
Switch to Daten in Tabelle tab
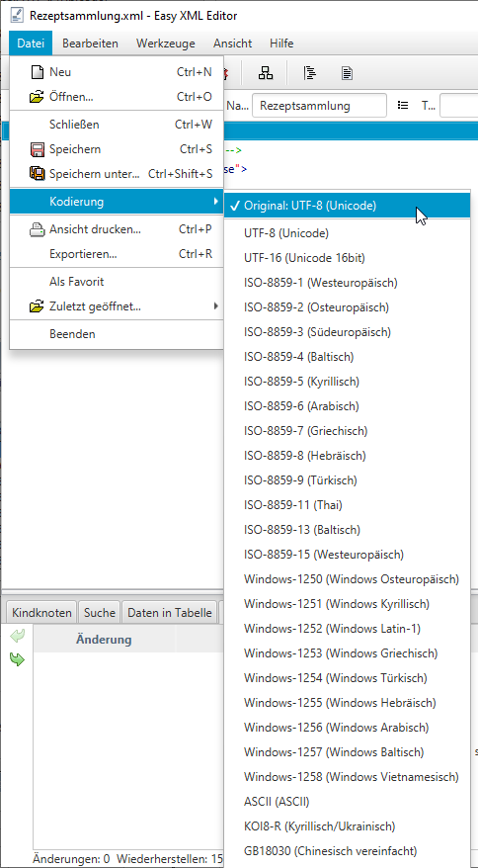click(x=170, y=613)
